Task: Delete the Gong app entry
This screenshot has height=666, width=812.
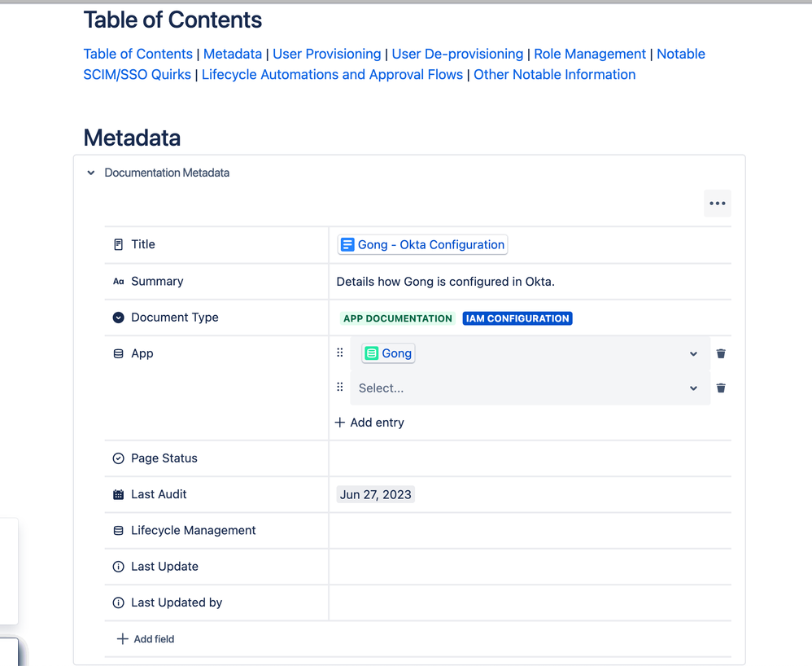Action: (x=721, y=353)
